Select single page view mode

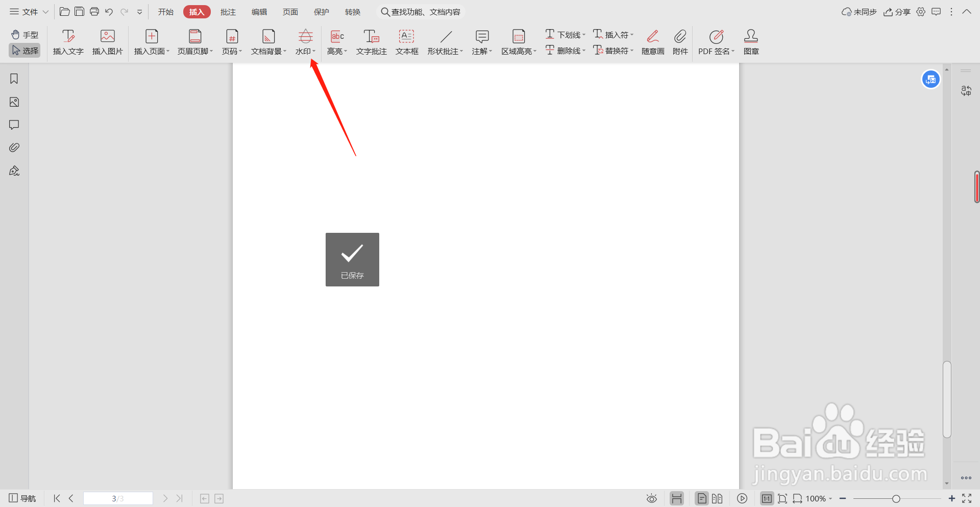(x=702, y=499)
